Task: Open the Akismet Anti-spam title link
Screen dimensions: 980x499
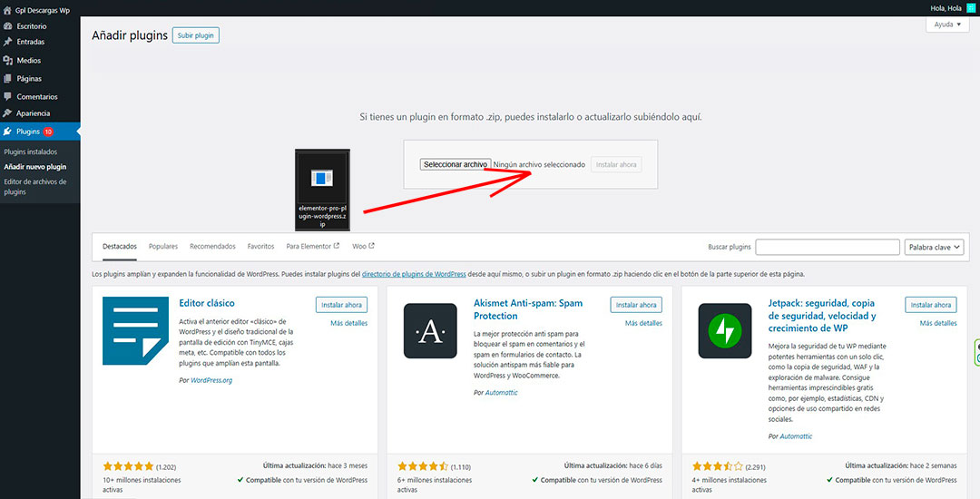Action: click(528, 309)
